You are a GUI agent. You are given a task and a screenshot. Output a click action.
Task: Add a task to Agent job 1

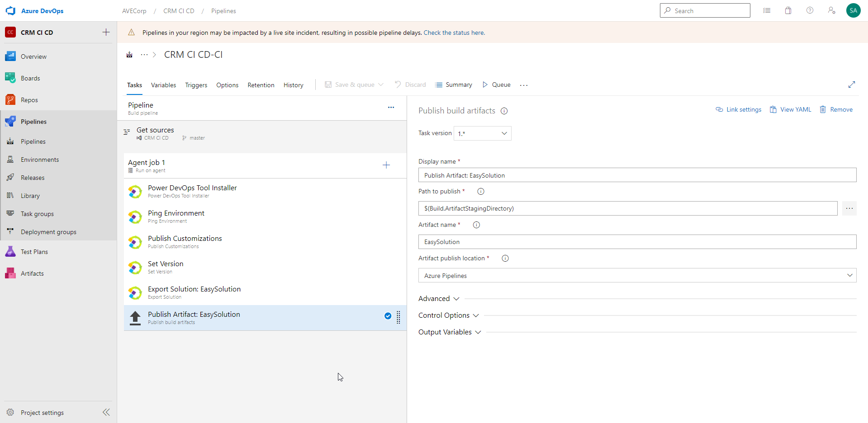pyautogui.click(x=386, y=165)
